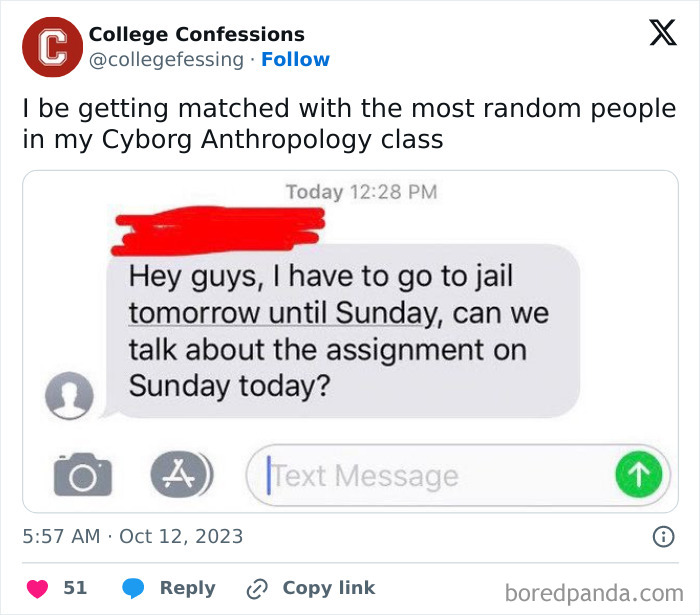This screenshot has height=615, width=700.
Task: Open the @collegefessing handle link
Action: click(167, 60)
